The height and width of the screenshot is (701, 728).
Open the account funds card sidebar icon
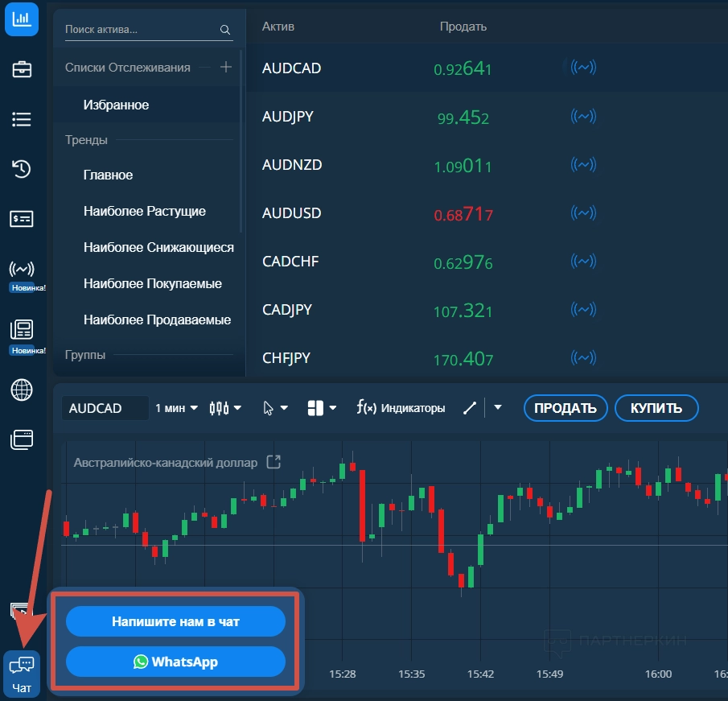[x=22, y=219]
